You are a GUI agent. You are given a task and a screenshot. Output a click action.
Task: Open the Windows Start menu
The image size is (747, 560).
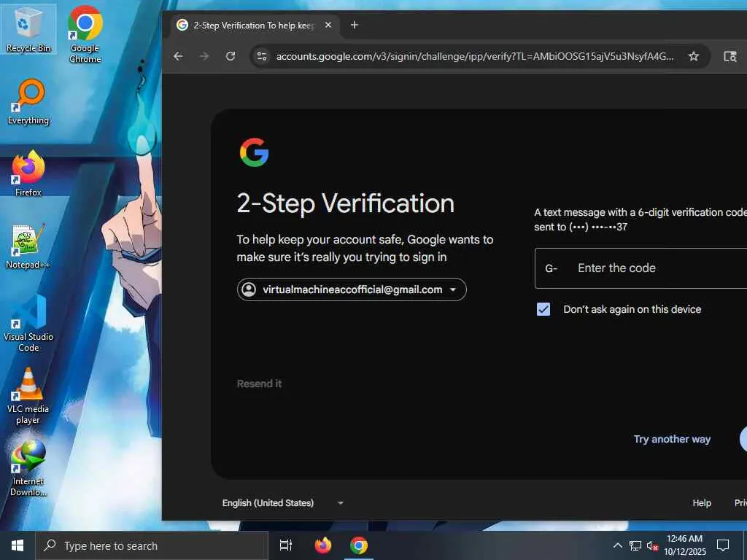(18, 545)
